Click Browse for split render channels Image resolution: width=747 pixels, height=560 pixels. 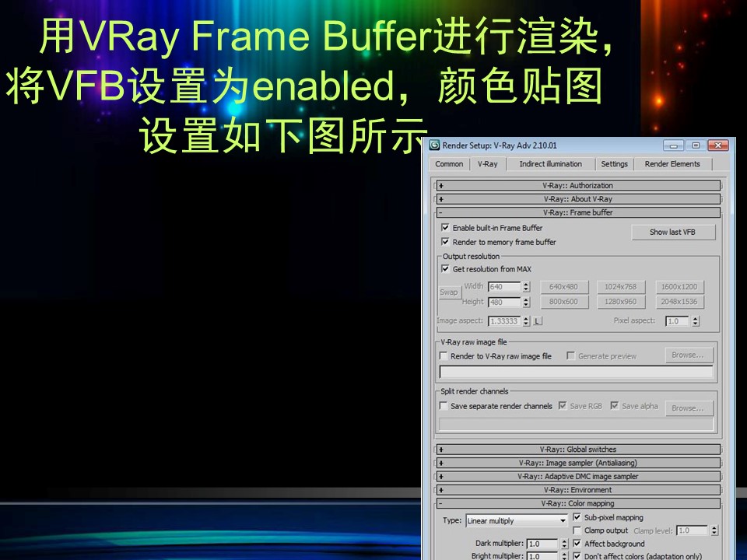click(688, 408)
